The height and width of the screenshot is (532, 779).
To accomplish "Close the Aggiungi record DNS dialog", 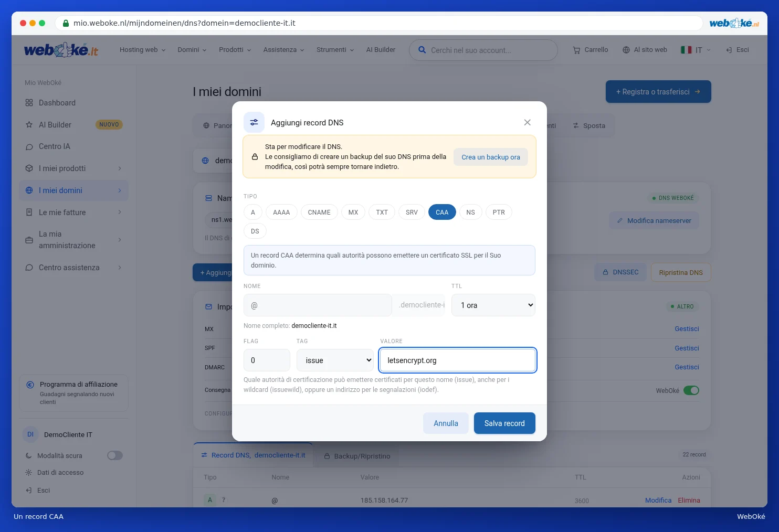I will click(x=527, y=122).
